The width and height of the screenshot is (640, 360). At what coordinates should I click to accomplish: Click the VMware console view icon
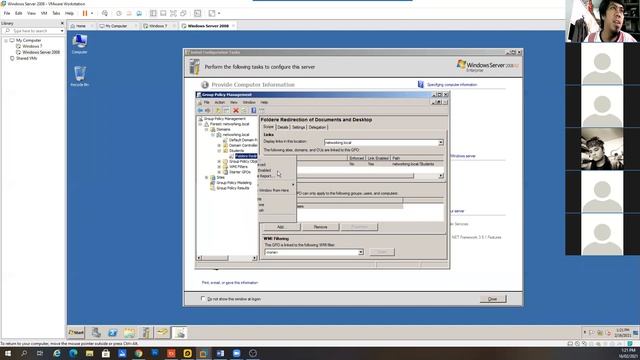198,13
